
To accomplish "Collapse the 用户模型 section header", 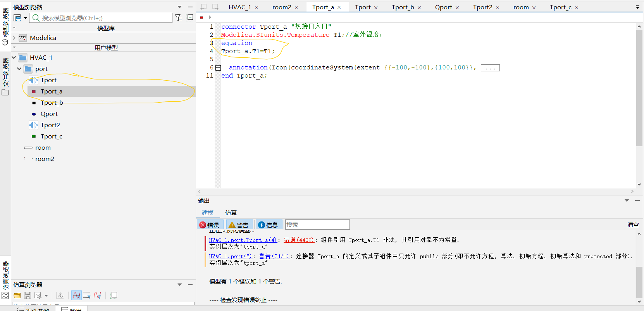I will coord(14,47).
